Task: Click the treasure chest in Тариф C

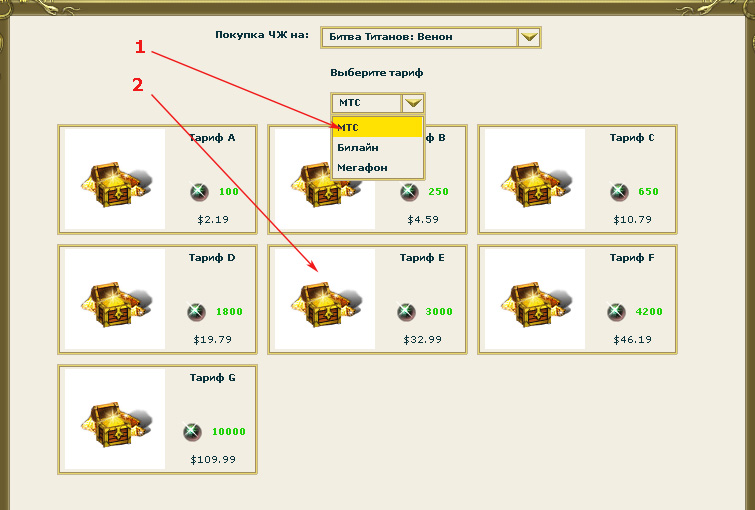Action: (x=533, y=179)
